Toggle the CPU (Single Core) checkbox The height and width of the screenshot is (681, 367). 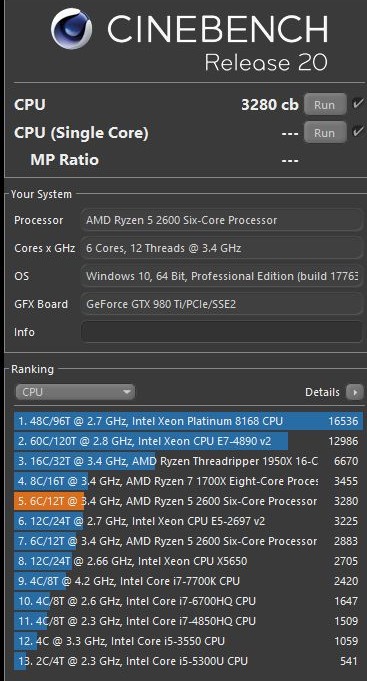(358, 132)
